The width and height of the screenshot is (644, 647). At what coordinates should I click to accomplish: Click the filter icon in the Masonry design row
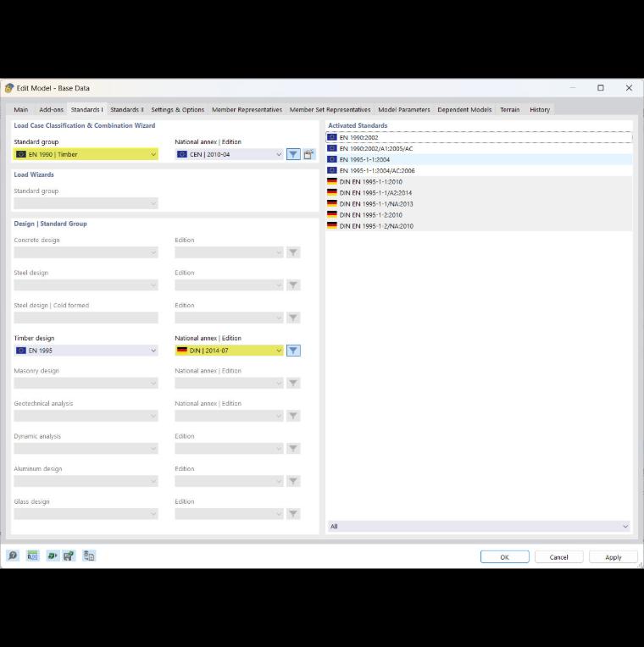coord(293,383)
